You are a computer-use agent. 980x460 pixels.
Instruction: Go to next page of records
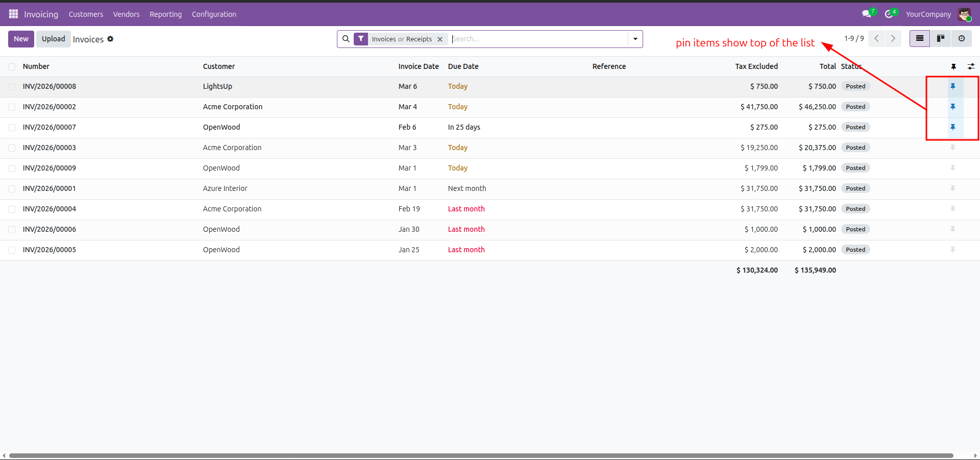click(x=893, y=39)
